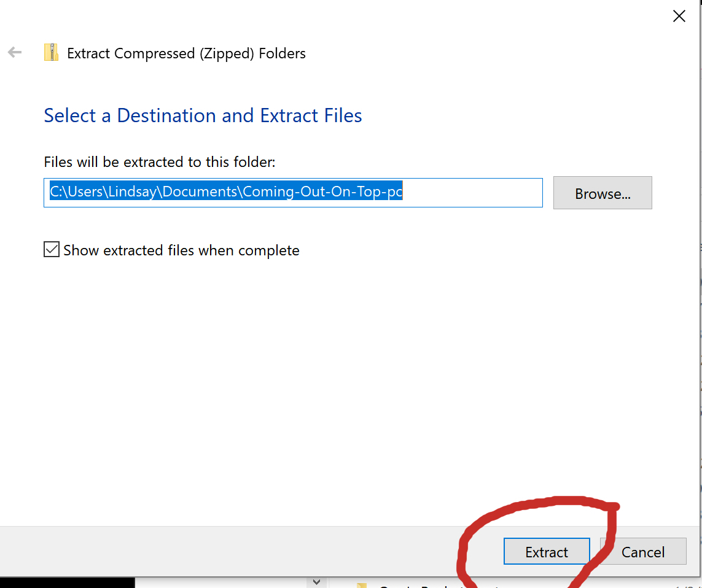Click the 'Show extracted files when complete' label
Image resolution: width=702 pixels, height=588 pixels.
tap(181, 250)
